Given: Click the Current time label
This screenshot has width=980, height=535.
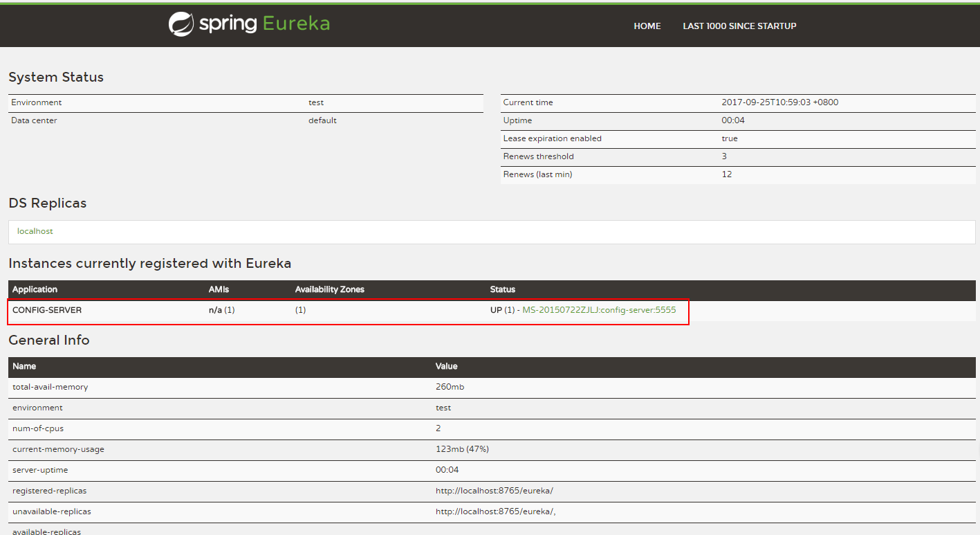Looking at the screenshot, I should click(528, 102).
